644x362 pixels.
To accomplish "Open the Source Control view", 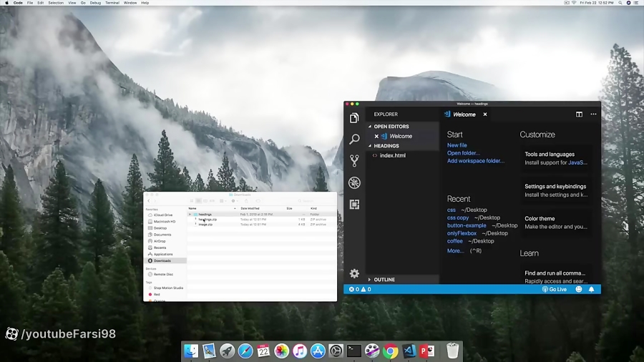I will tap(354, 161).
